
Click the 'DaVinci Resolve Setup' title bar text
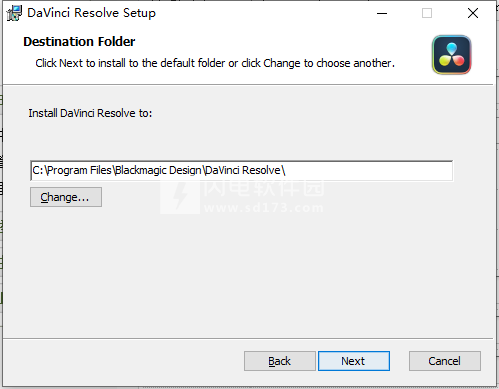pos(91,13)
